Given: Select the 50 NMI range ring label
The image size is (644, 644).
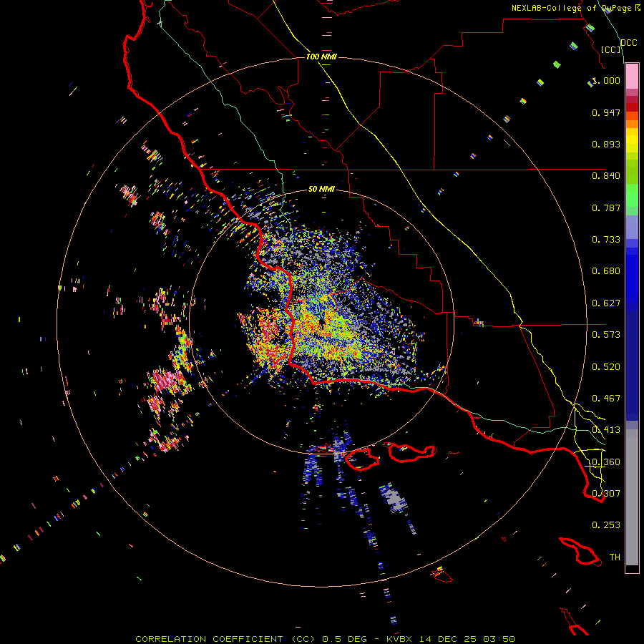Looking at the screenshot, I should 321,189.
